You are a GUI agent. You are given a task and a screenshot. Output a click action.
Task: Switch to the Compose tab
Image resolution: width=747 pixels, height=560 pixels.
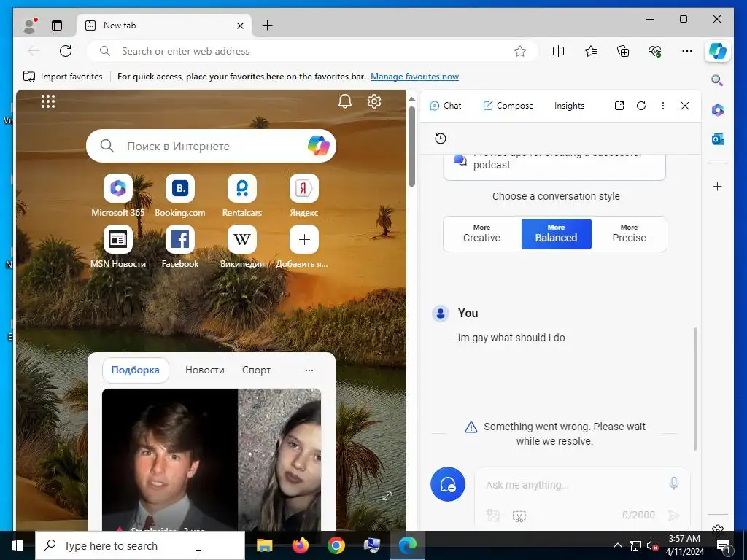pos(508,106)
